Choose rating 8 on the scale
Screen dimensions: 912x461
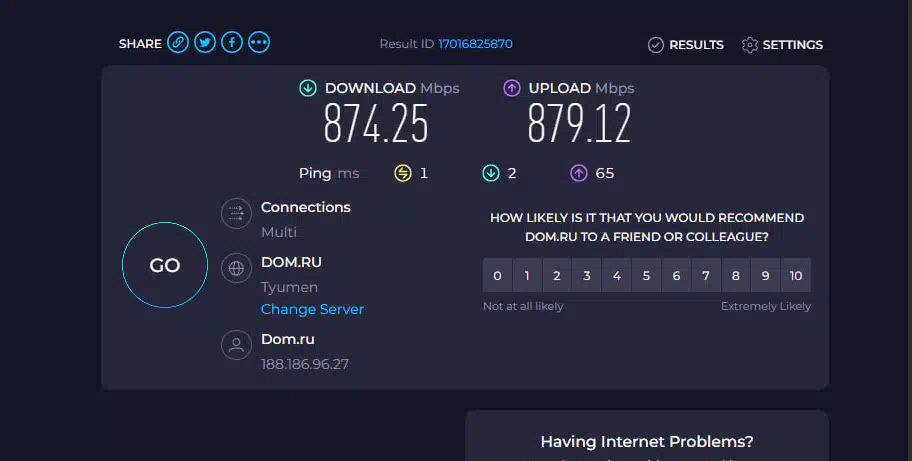(x=736, y=275)
